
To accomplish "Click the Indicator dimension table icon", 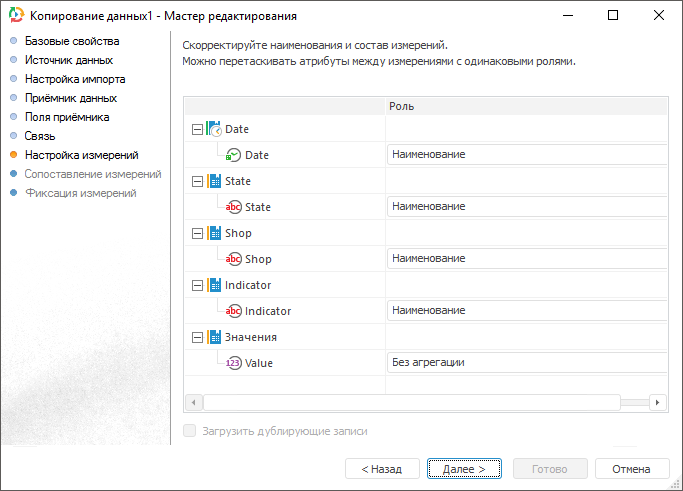I will pyautogui.click(x=213, y=285).
